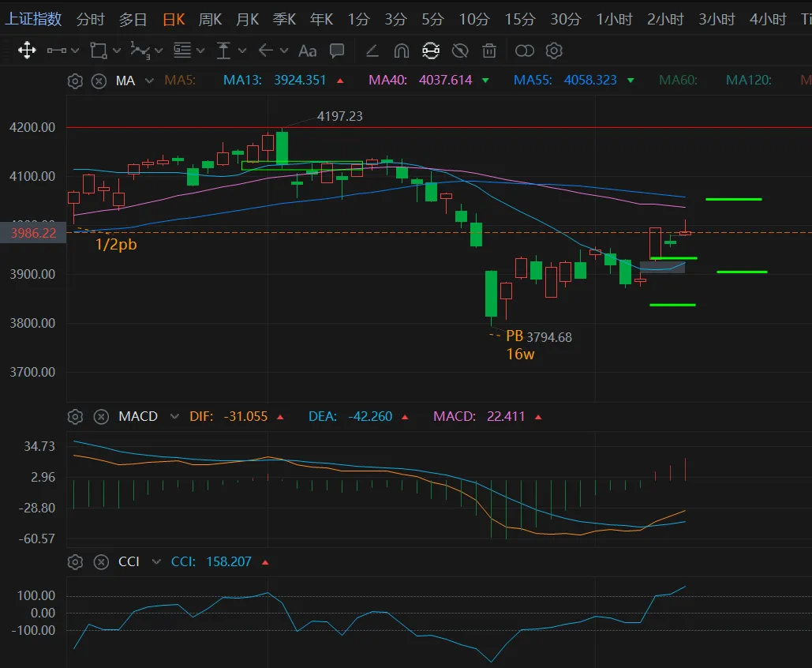Expand wave polyline tool options arrow
The height and width of the screenshot is (668, 812).
coord(159,51)
